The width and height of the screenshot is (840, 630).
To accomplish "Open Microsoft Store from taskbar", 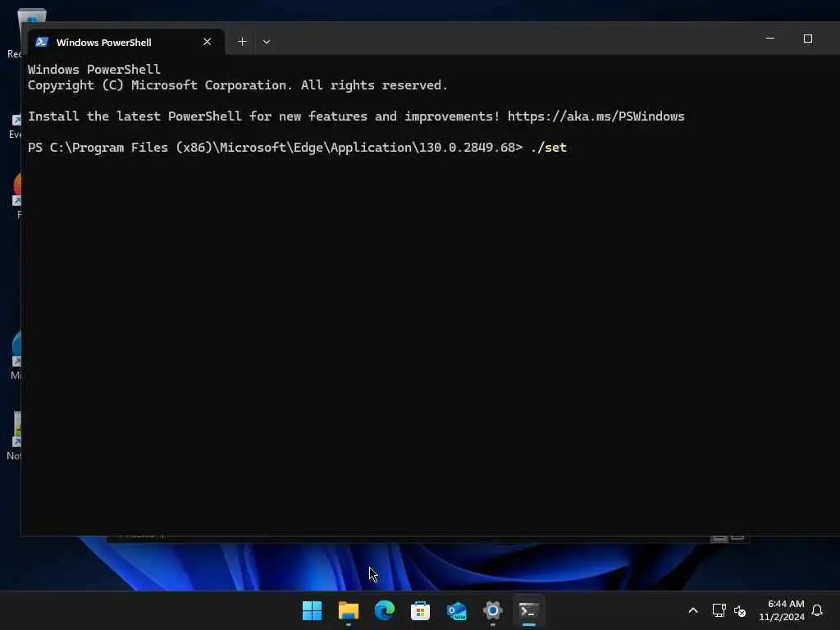I will [x=420, y=610].
